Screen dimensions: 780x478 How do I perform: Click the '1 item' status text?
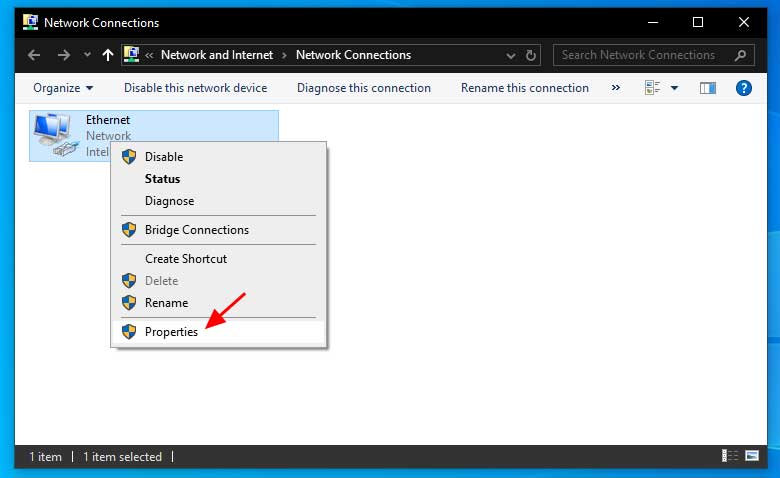45,457
